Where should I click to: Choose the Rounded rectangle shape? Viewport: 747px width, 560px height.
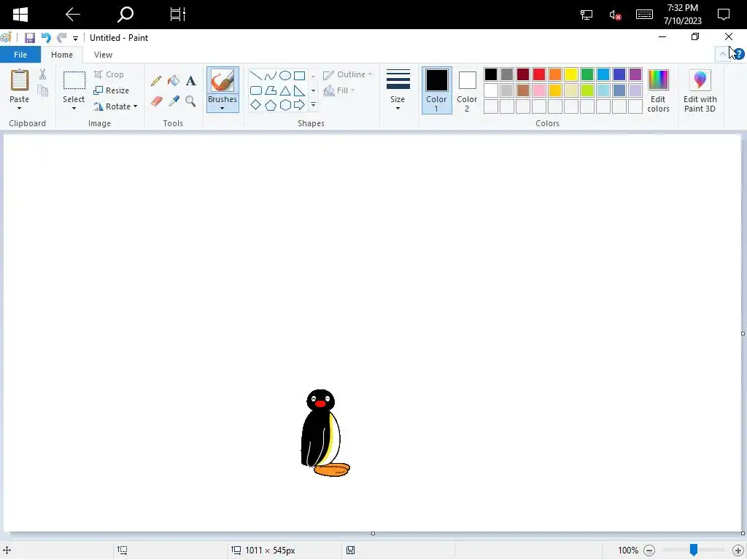click(x=255, y=90)
